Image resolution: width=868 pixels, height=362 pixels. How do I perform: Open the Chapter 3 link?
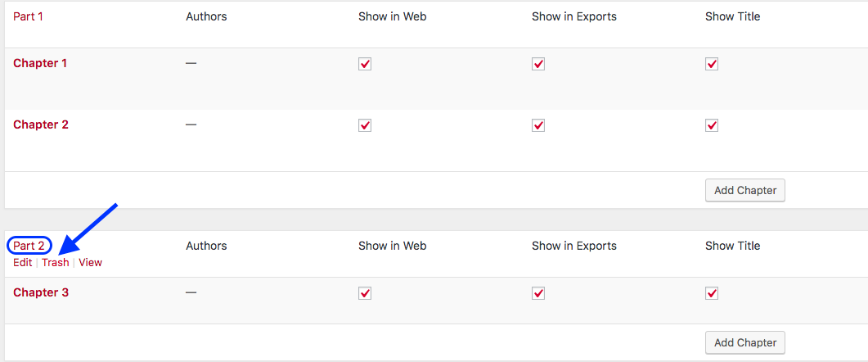click(x=41, y=292)
